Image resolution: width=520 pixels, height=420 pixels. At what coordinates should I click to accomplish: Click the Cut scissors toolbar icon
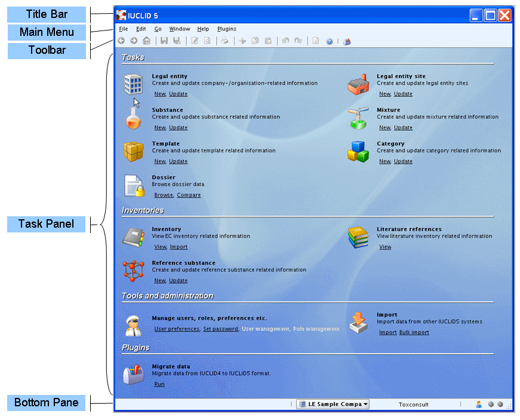(242, 41)
